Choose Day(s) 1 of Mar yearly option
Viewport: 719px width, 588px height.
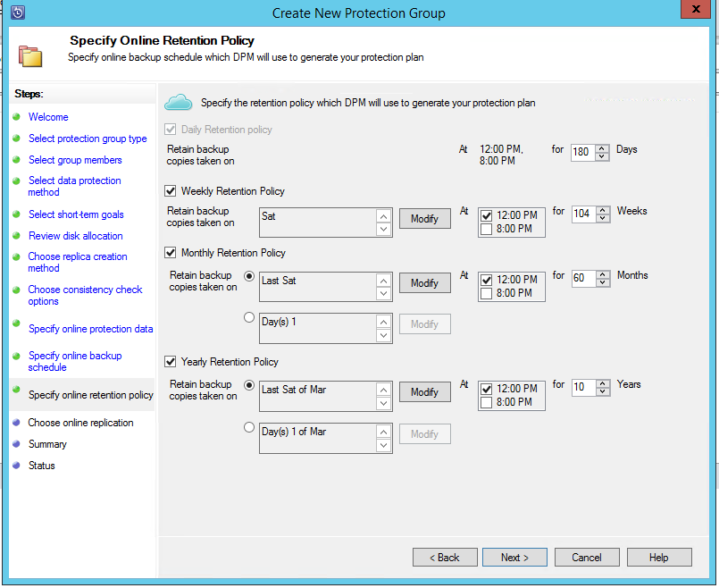(249, 426)
